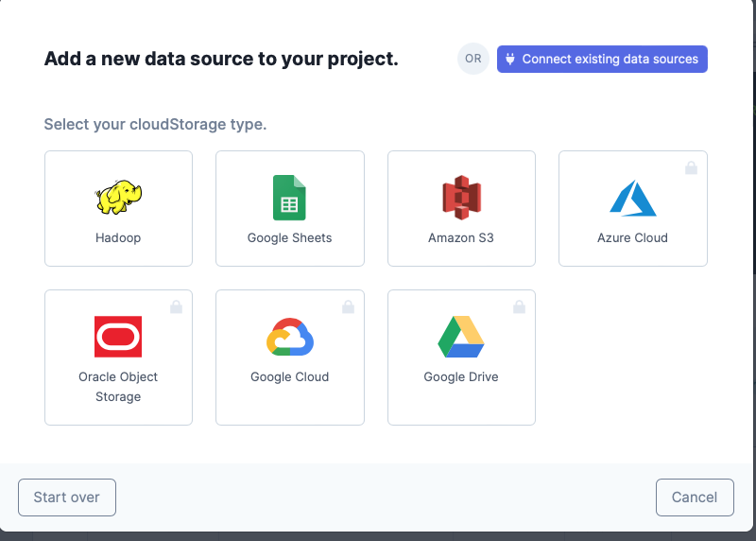Click the Google Drive label text
The width and height of the screenshot is (756, 541).
(461, 377)
